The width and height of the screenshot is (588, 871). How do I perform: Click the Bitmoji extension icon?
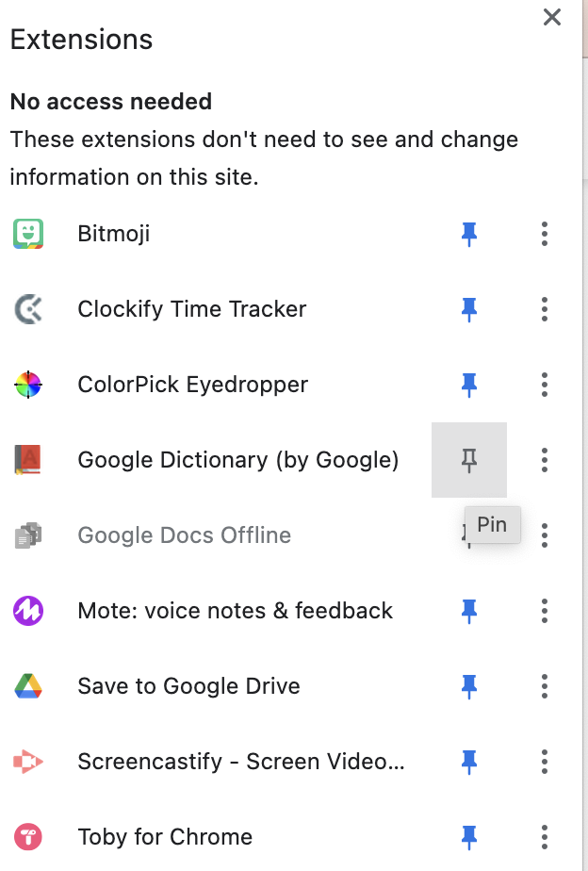(27, 234)
